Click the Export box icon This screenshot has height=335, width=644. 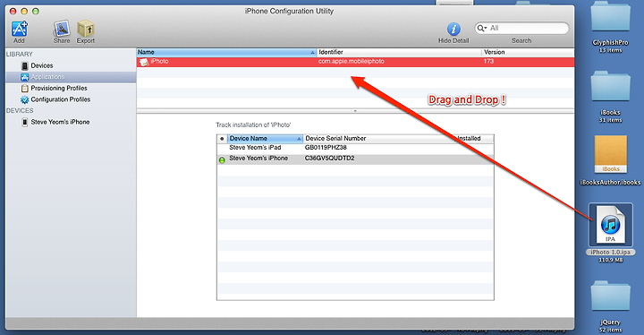86,29
